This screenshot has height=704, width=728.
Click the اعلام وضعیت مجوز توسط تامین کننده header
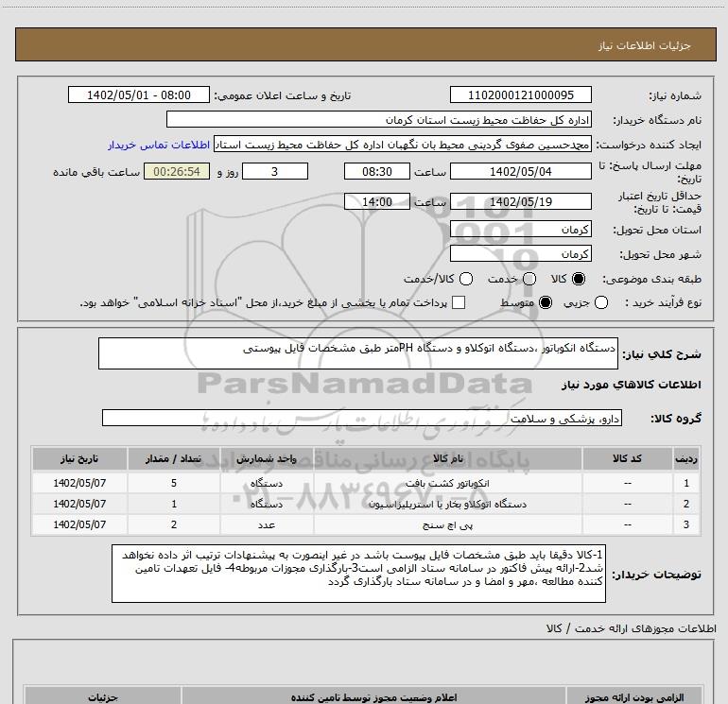tap(373, 697)
